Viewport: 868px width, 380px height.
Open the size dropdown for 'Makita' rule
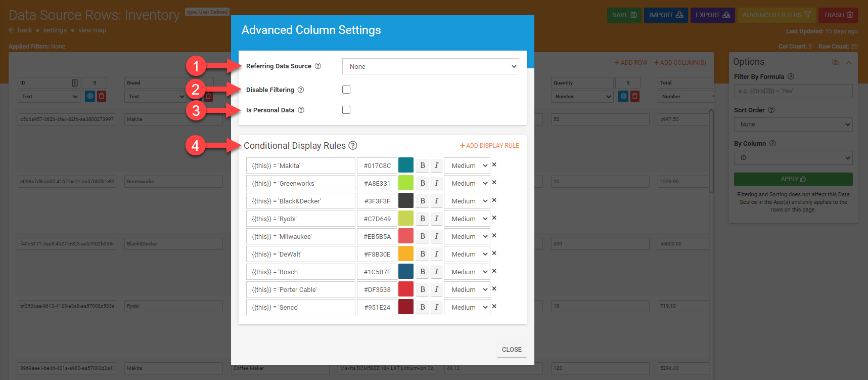pyautogui.click(x=467, y=165)
